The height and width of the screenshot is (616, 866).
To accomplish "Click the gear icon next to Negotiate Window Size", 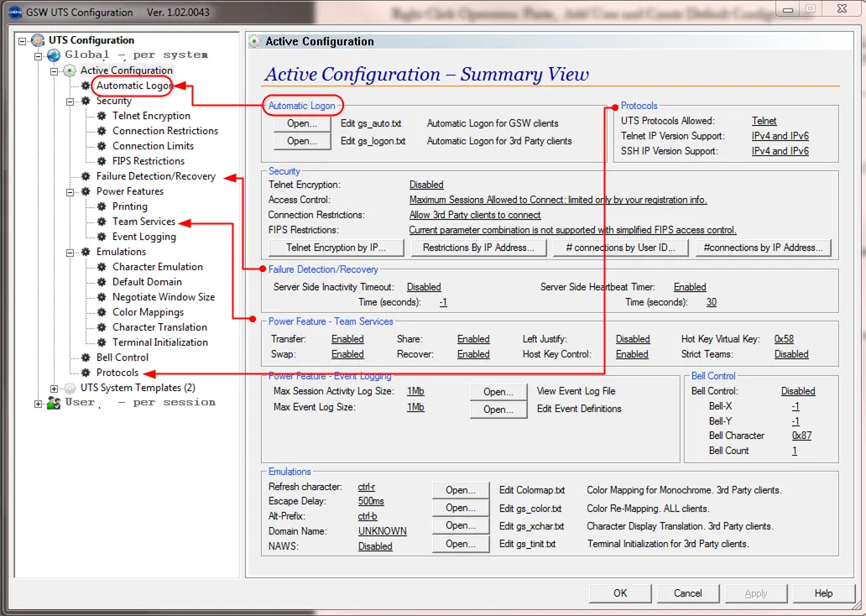I will point(102,297).
